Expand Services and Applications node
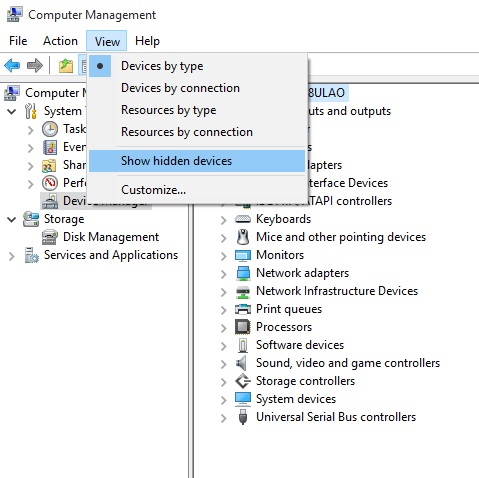The width and height of the screenshot is (479, 478). point(12,256)
